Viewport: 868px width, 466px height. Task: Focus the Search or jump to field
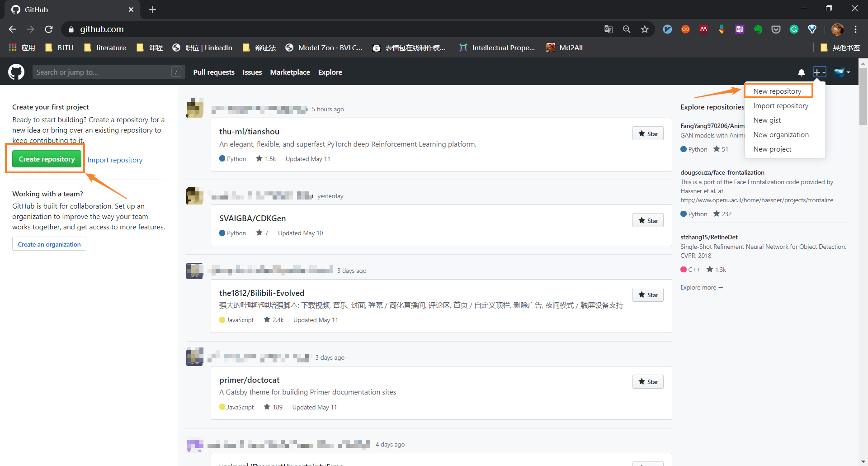(108, 72)
